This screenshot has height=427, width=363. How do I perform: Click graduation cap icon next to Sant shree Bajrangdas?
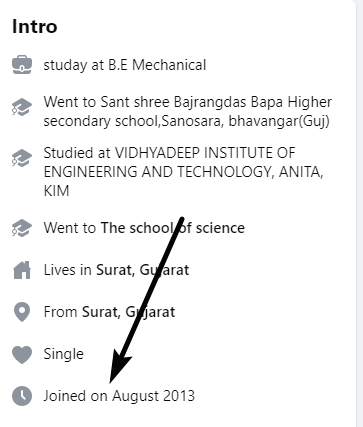(x=22, y=107)
